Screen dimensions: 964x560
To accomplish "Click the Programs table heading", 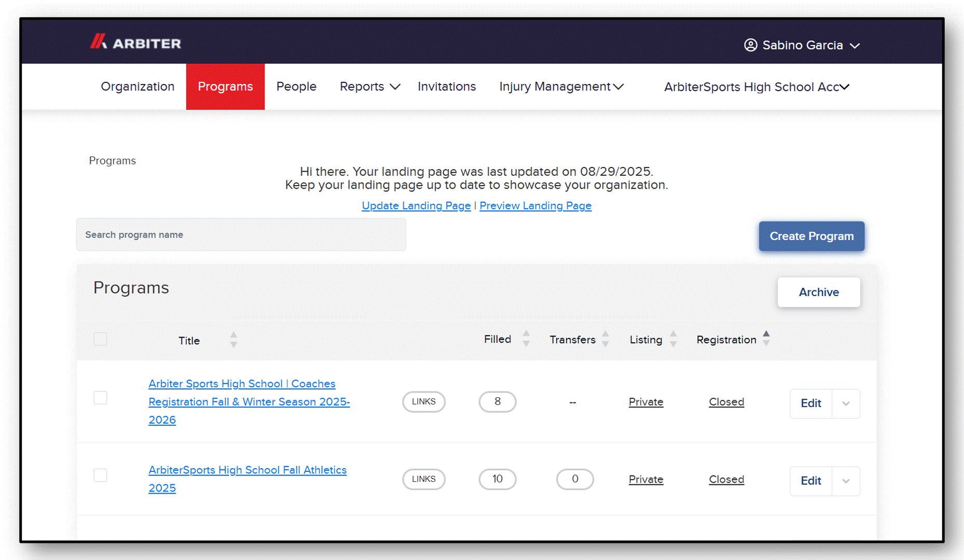I will 131,288.
